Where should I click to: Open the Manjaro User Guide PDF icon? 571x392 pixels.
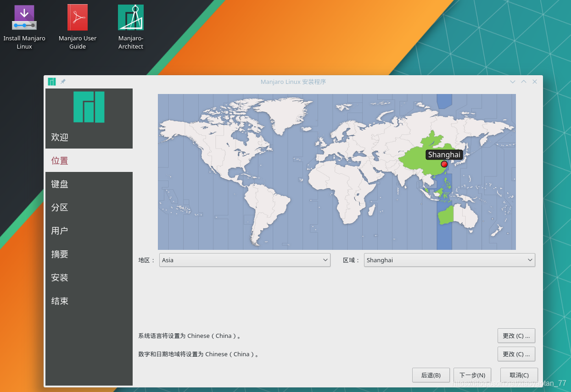(x=78, y=27)
